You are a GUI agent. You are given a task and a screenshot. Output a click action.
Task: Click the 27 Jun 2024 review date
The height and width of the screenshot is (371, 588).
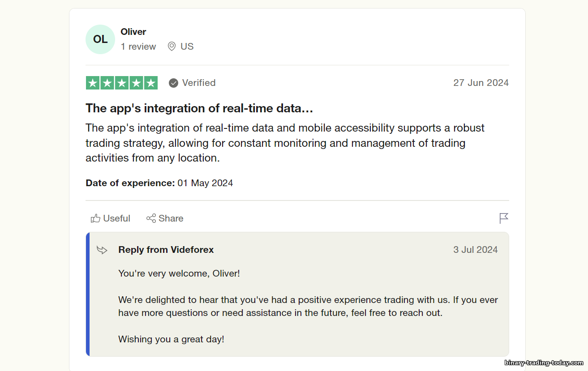click(481, 83)
